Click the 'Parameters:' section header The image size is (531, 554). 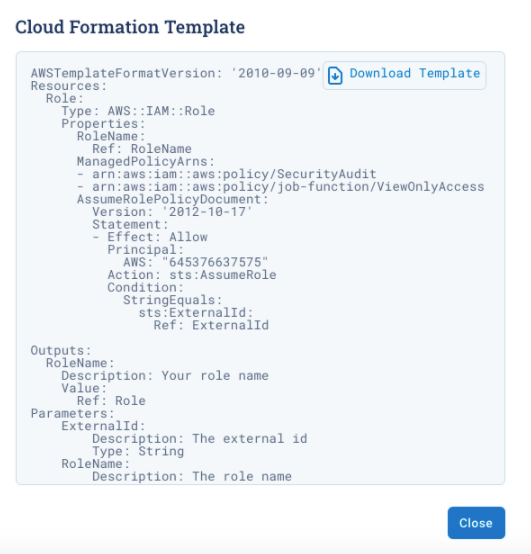[73, 413]
